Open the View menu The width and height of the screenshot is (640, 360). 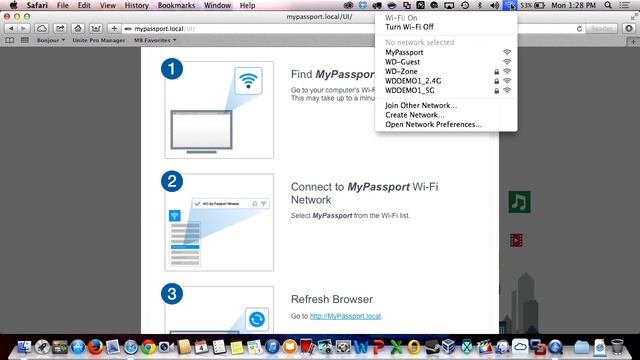point(107,5)
